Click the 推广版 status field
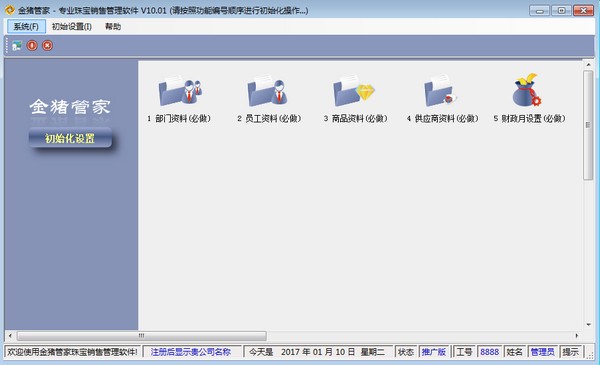Screen dimensions: 600x365 coord(434,352)
